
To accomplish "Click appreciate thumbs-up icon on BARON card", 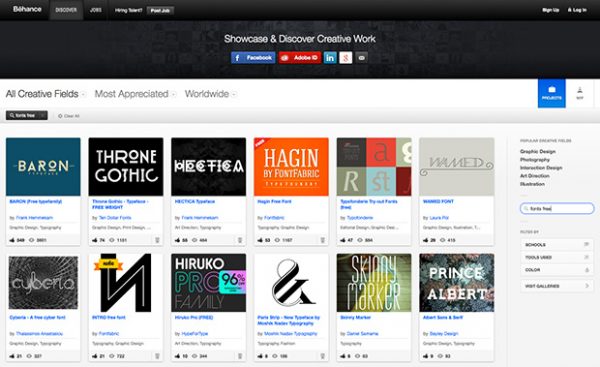I will 12,240.
